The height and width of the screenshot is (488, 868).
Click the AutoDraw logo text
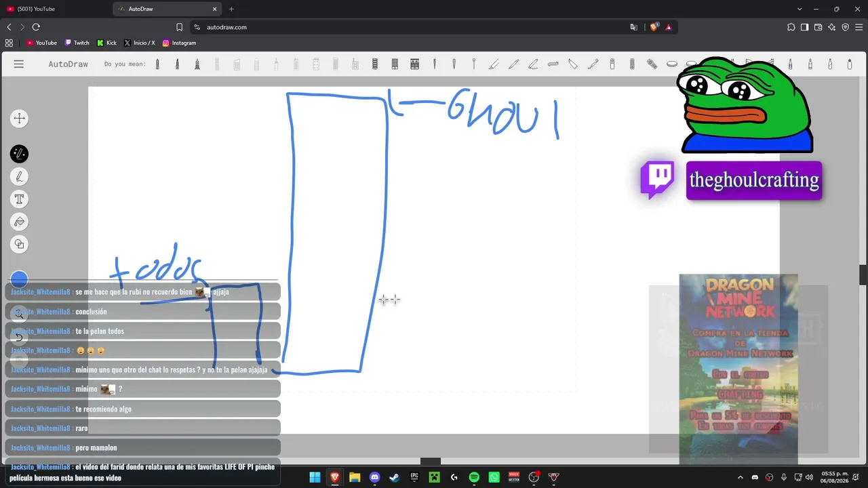coord(68,64)
